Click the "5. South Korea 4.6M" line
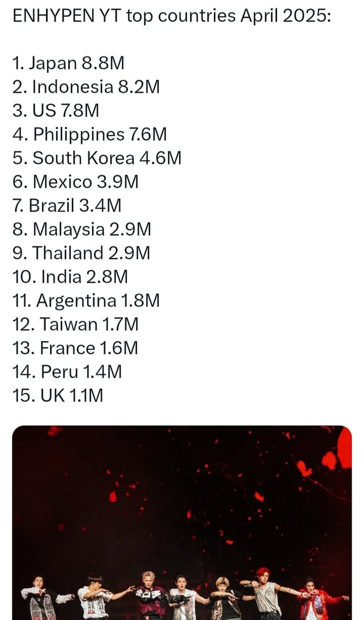The image size is (364, 620). [97, 158]
